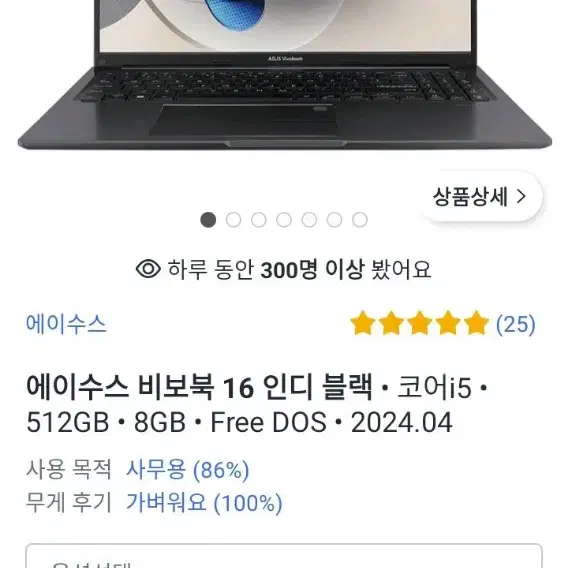The image size is (568, 568).
Task: Select the last image carousel dot
Action: tap(360, 220)
